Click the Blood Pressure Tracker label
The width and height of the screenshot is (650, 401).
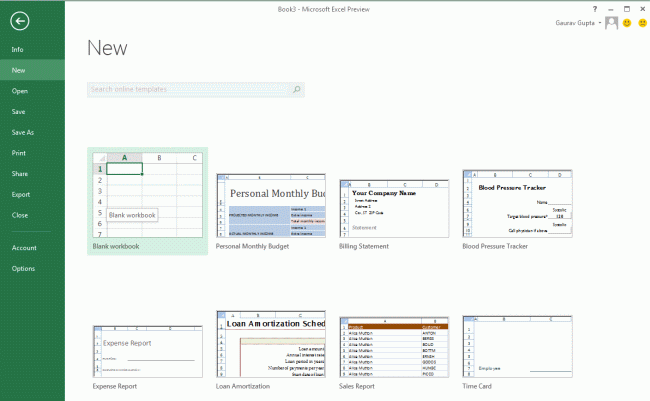495,246
